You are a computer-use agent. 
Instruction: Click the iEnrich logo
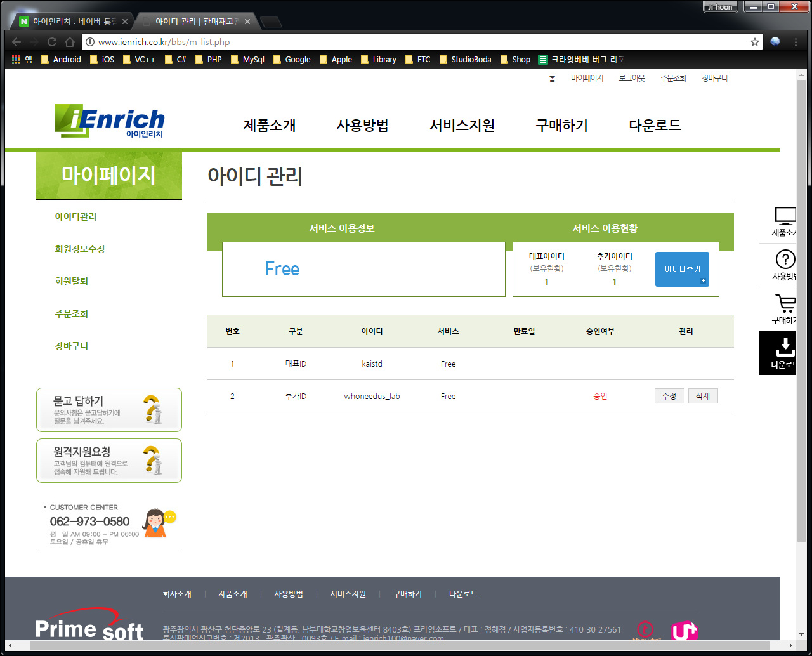point(109,121)
